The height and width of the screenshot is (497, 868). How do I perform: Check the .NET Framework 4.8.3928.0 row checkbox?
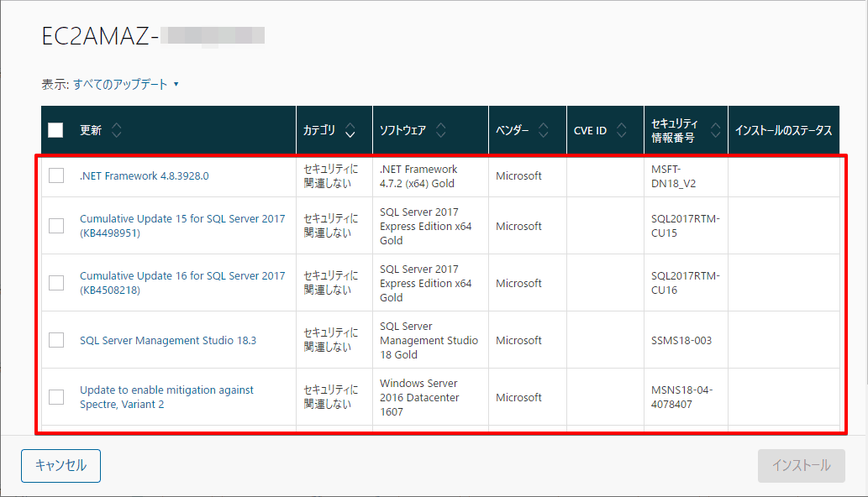click(x=56, y=175)
